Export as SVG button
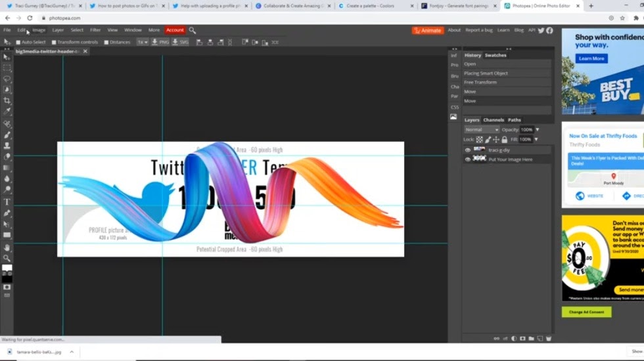This screenshot has height=361, width=644. click(x=180, y=42)
